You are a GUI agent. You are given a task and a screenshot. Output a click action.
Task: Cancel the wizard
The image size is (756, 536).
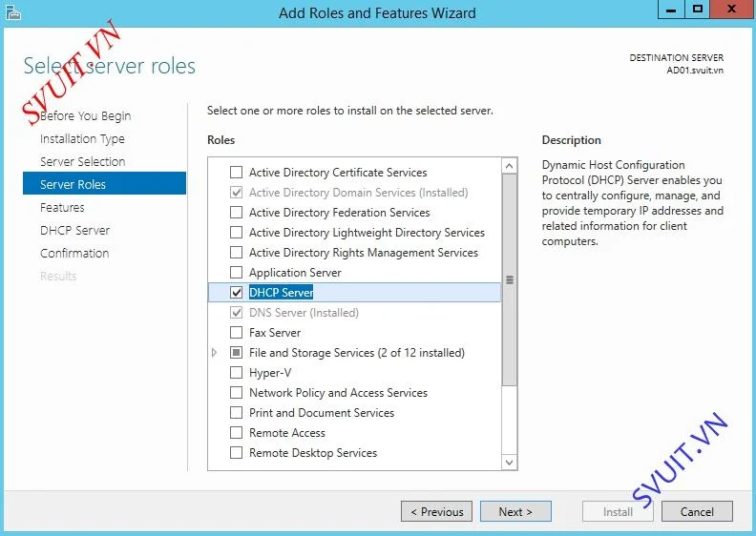click(697, 511)
